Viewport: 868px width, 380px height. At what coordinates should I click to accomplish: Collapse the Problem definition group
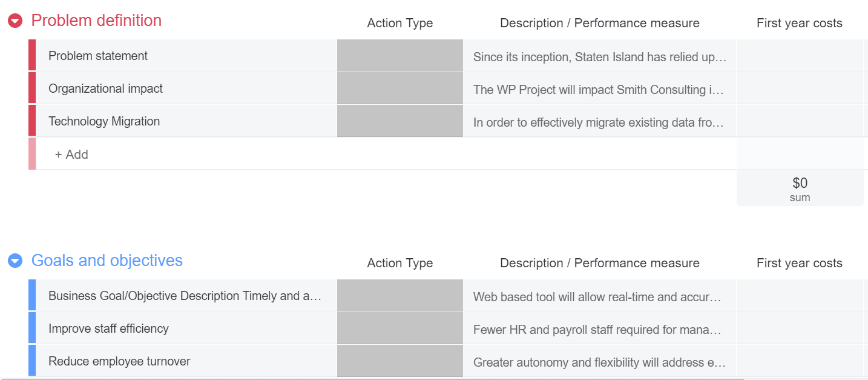coord(15,21)
